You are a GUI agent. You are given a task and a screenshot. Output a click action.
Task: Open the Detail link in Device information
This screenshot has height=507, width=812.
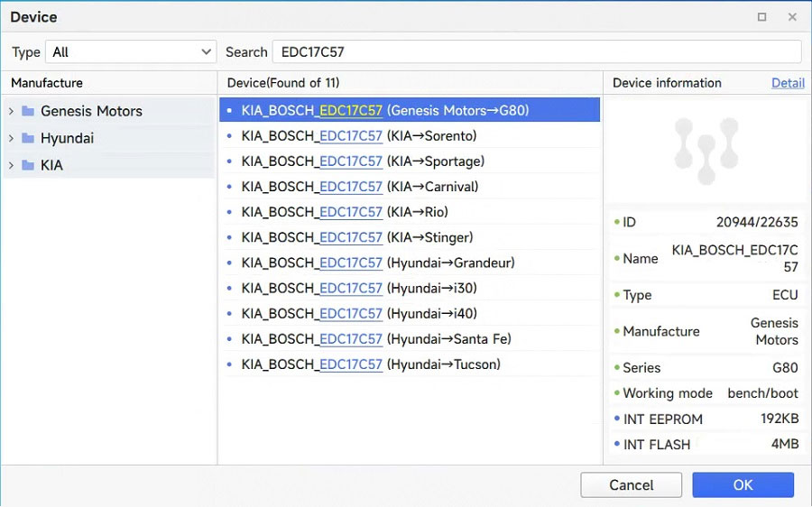click(788, 83)
